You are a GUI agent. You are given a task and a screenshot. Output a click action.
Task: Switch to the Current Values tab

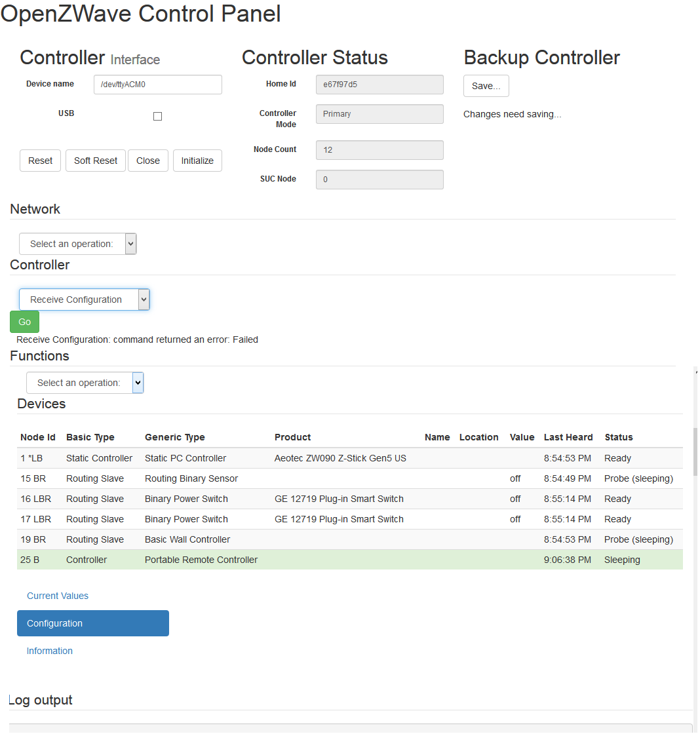tap(58, 596)
